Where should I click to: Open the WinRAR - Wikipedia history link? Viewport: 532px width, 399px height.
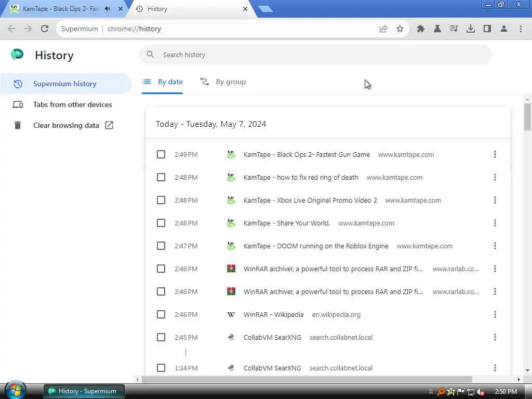click(x=273, y=314)
